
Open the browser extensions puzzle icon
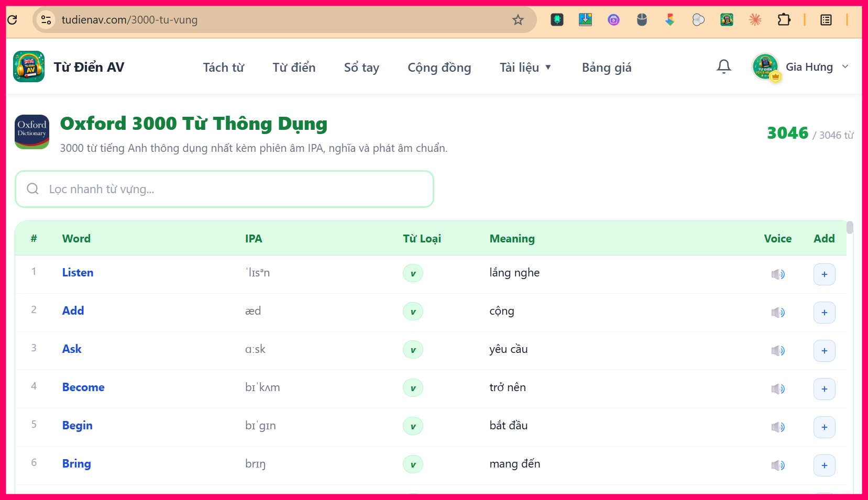coord(784,20)
